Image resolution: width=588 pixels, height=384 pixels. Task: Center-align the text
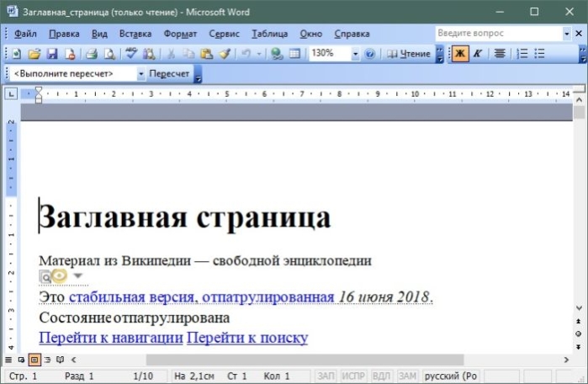pyautogui.click(x=500, y=54)
